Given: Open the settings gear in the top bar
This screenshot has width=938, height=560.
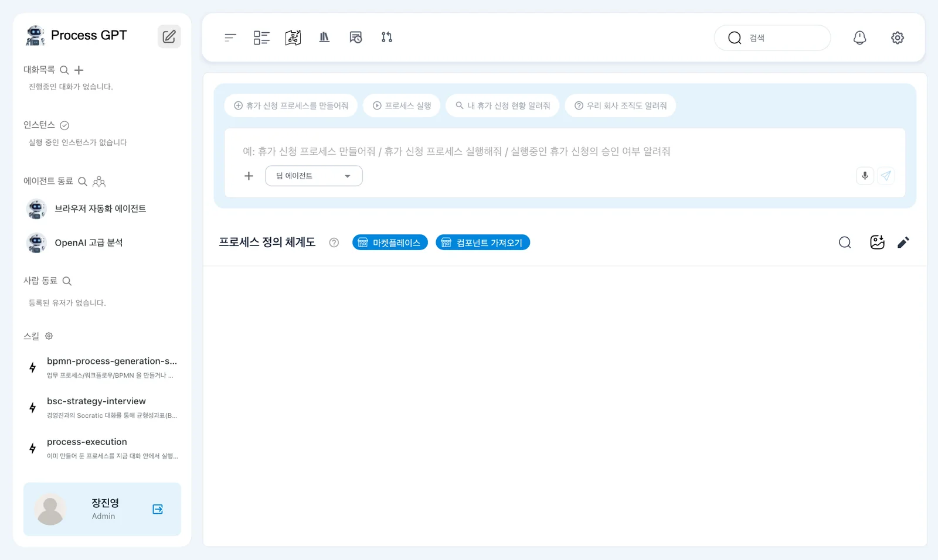Looking at the screenshot, I should tap(898, 37).
